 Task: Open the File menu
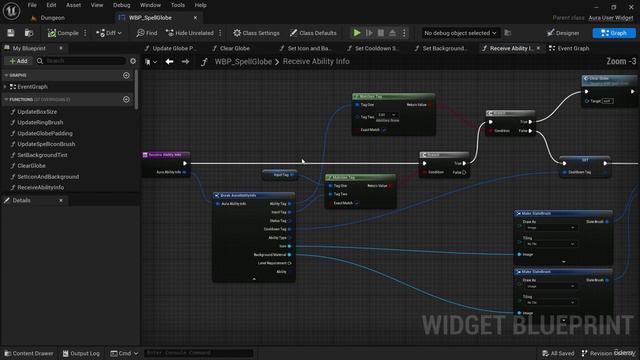(32, 5)
